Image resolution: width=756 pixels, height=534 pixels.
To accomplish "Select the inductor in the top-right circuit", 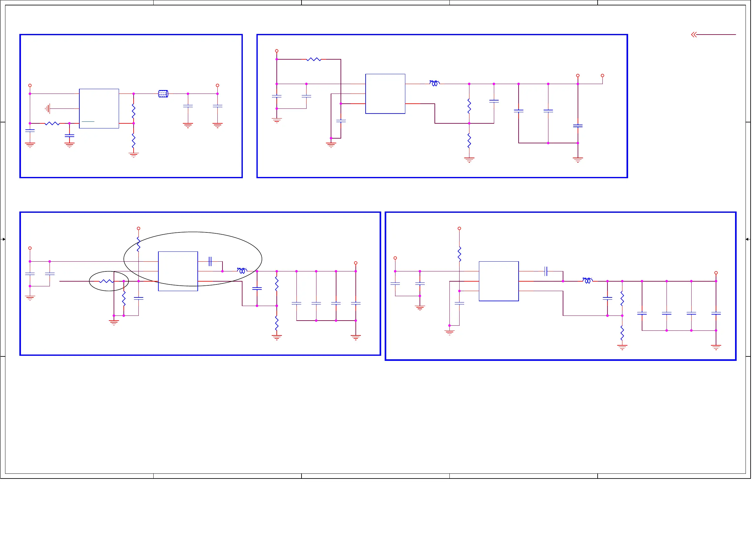I will pos(434,83).
